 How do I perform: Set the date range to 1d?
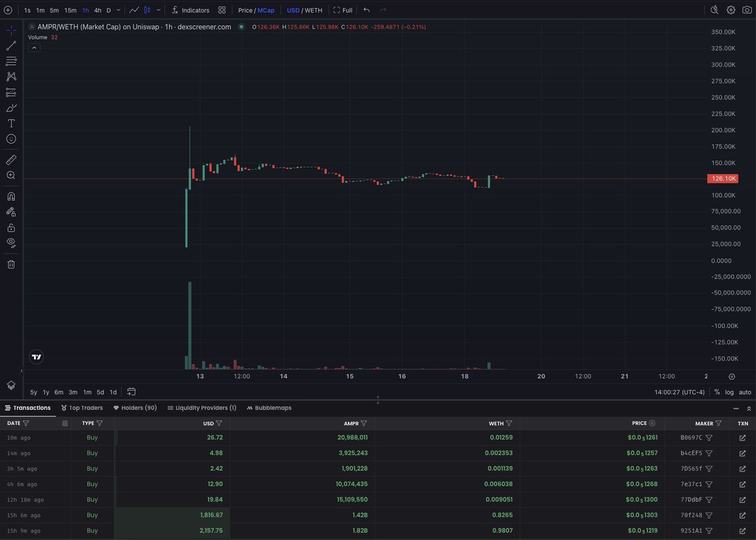(113, 392)
